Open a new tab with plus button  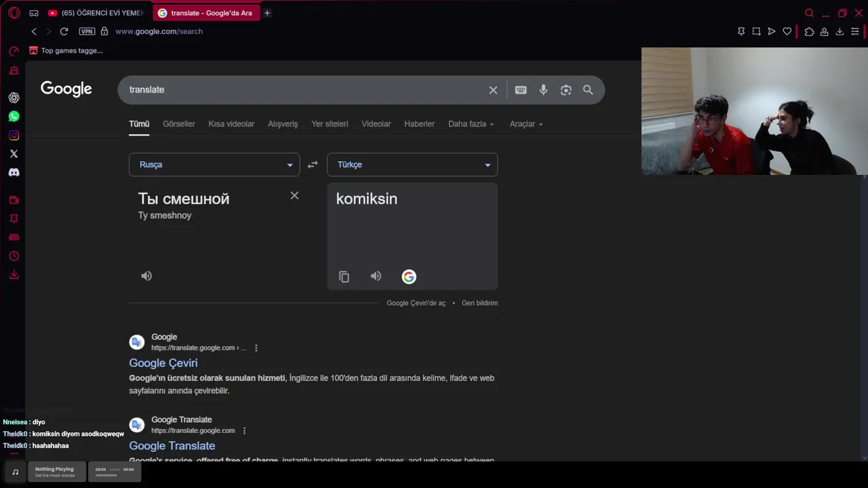[x=267, y=13]
